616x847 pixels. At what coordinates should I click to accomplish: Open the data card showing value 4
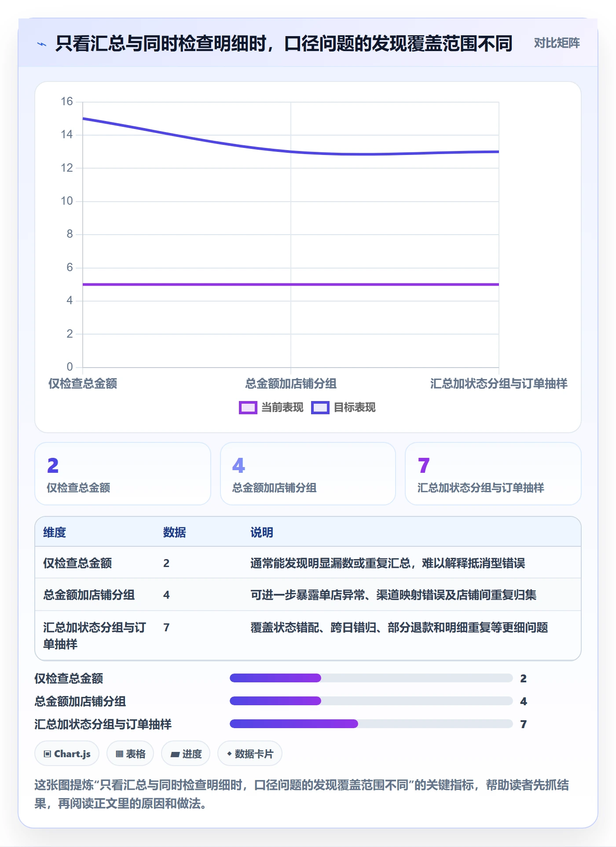tap(308, 474)
